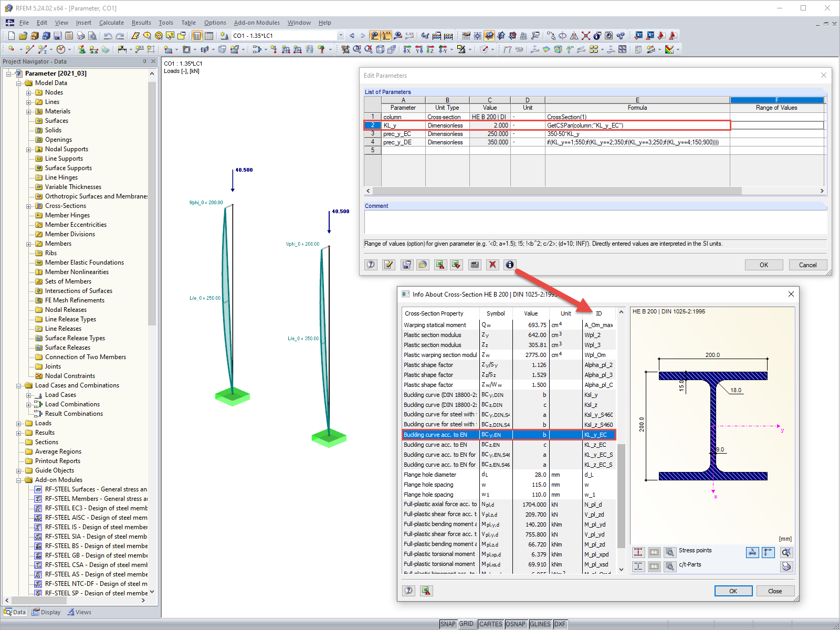Delete parameter using red X icon
This screenshot has width=840, height=630.
coord(492,265)
